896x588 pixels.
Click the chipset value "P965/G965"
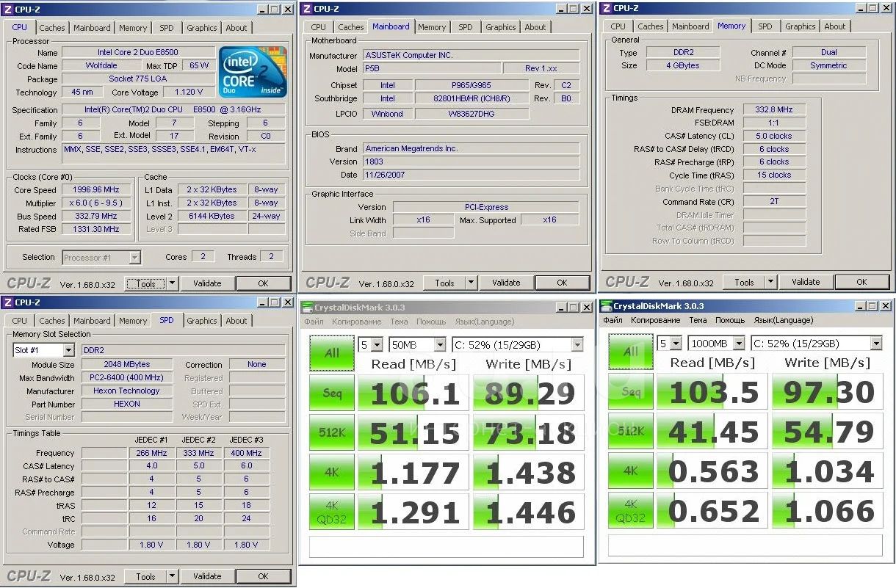tap(472, 85)
